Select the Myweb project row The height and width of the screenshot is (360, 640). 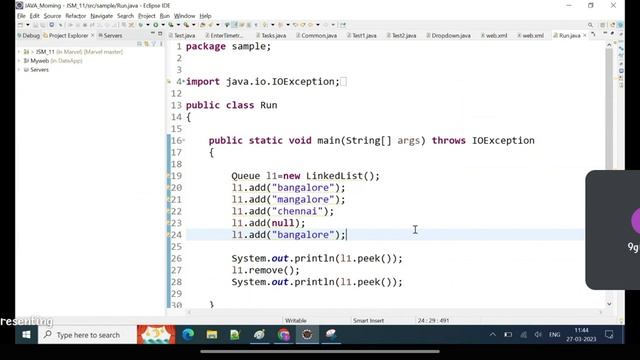click(x=53, y=61)
